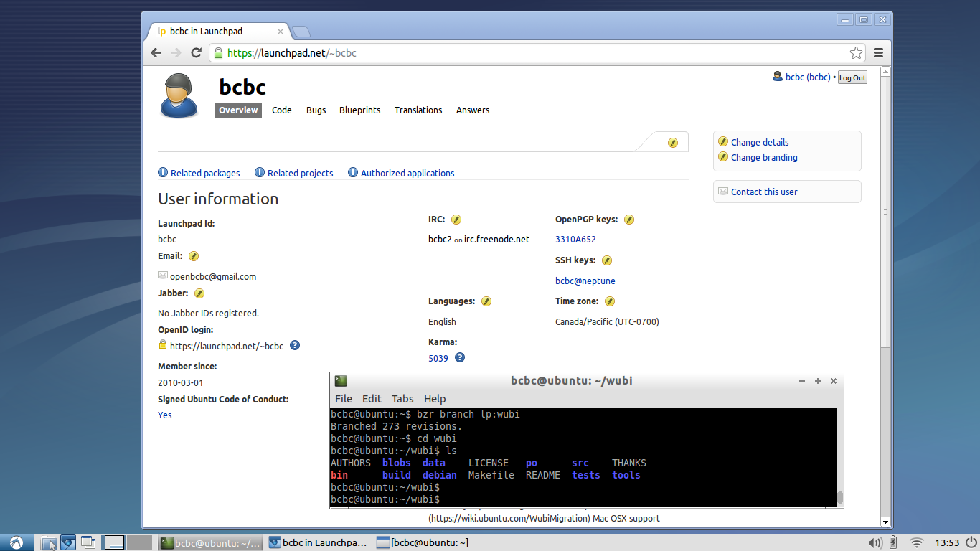Open the Bugs tab
The width and height of the screenshot is (980, 551).
click(316, 110)
